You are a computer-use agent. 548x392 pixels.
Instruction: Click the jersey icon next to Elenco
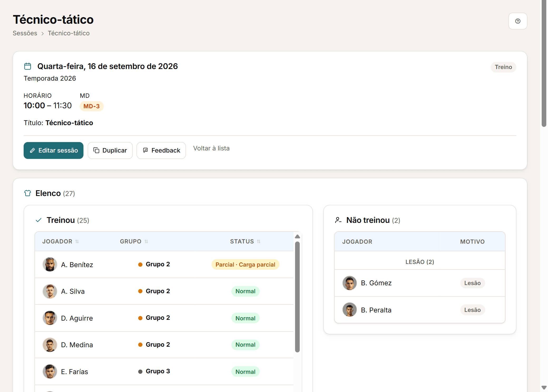coord(28,193)
